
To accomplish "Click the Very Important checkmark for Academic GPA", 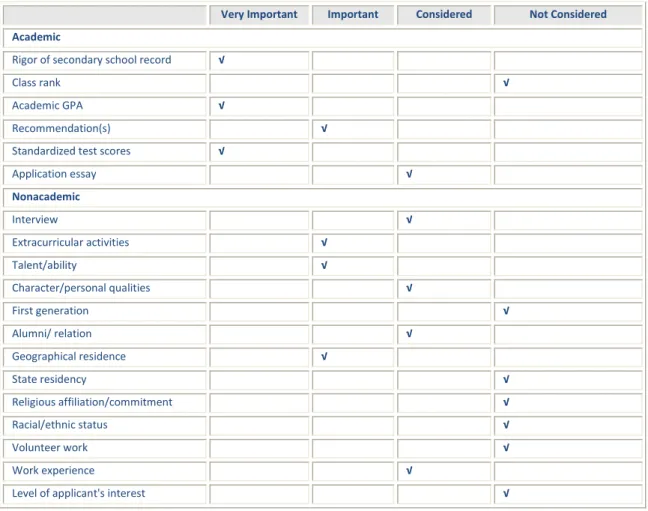I will point(222,105).
